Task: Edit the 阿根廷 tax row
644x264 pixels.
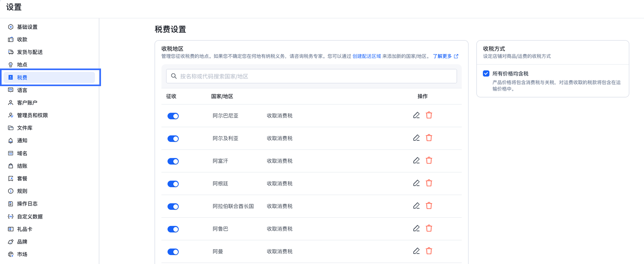Action: click(x=416, y=183)
